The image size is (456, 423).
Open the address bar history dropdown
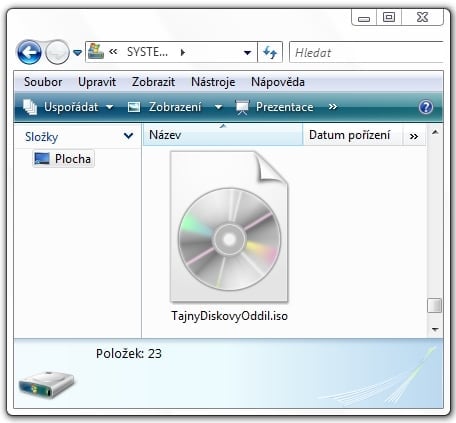[x=247, y=53]
